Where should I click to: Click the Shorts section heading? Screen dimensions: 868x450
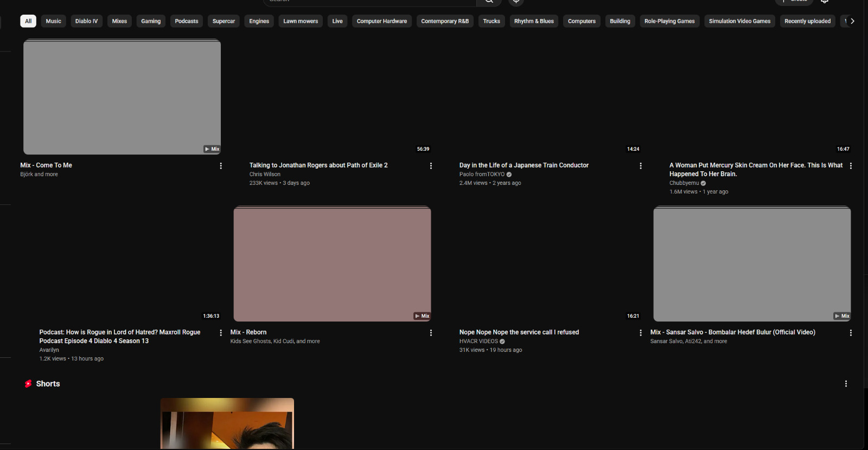pos(48,384)
